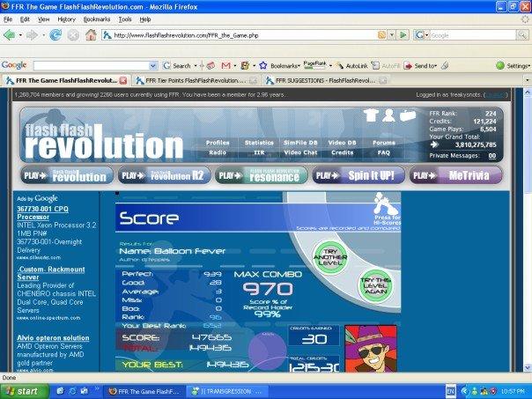
Task: Open the File menu
Action: (x=8, y=19)
